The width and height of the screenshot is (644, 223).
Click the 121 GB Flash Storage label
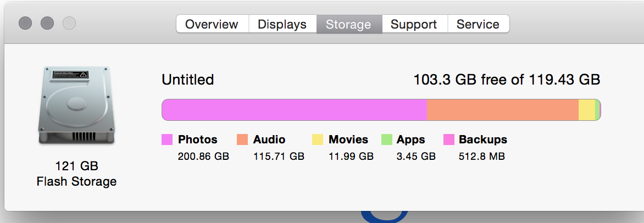point(76,174)
